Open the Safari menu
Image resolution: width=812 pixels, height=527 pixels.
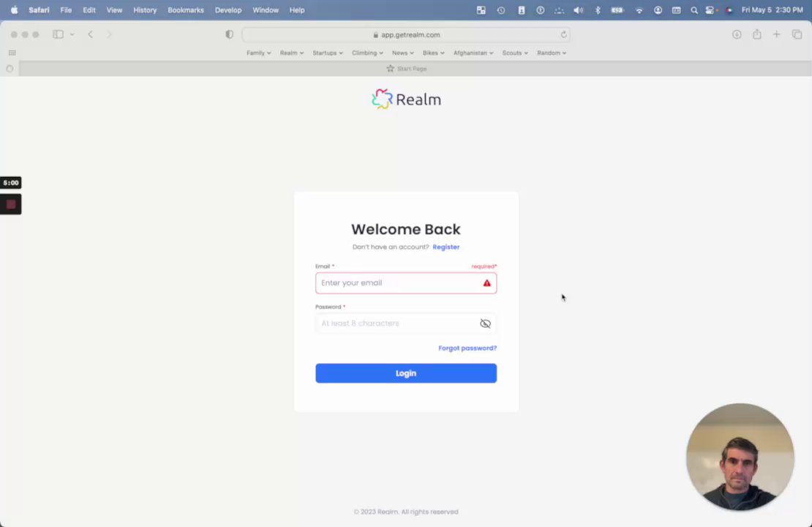(39, 10)
